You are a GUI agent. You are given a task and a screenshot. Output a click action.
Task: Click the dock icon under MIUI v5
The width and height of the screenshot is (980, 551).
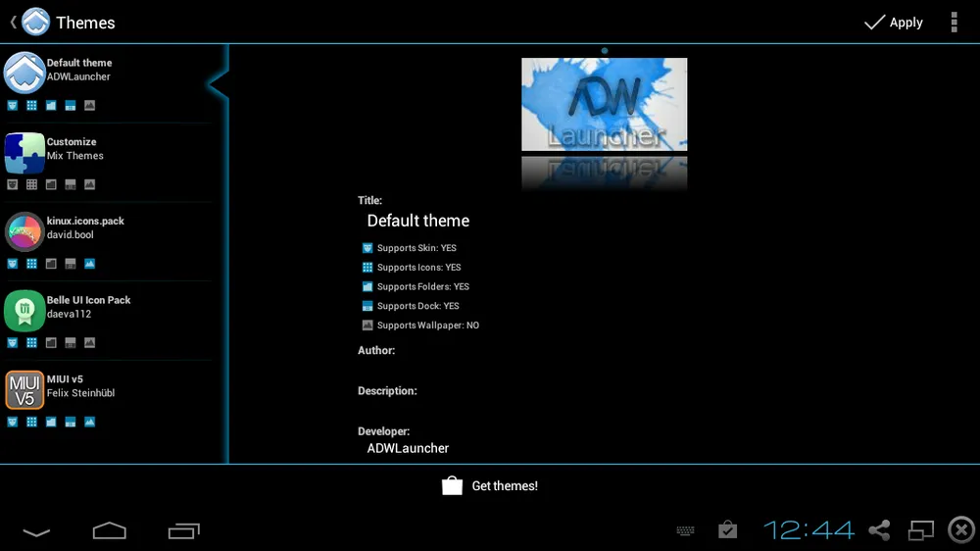click(71, 422)
